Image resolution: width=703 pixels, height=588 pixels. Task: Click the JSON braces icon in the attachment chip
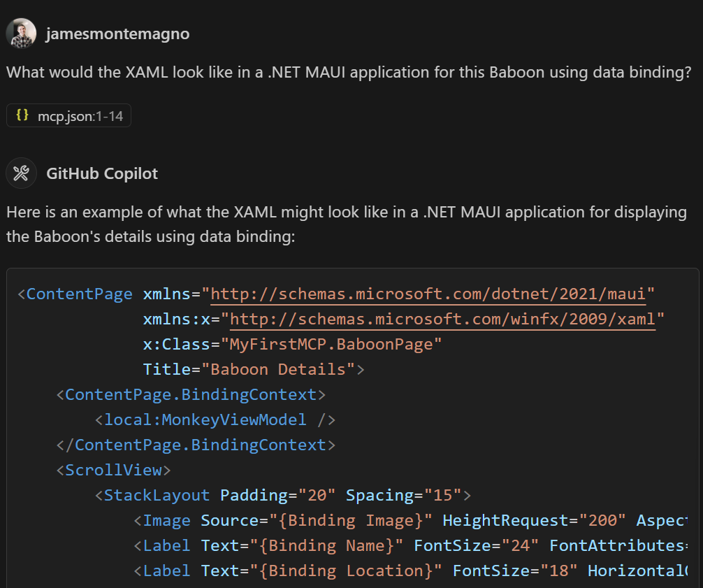(22, 115)
